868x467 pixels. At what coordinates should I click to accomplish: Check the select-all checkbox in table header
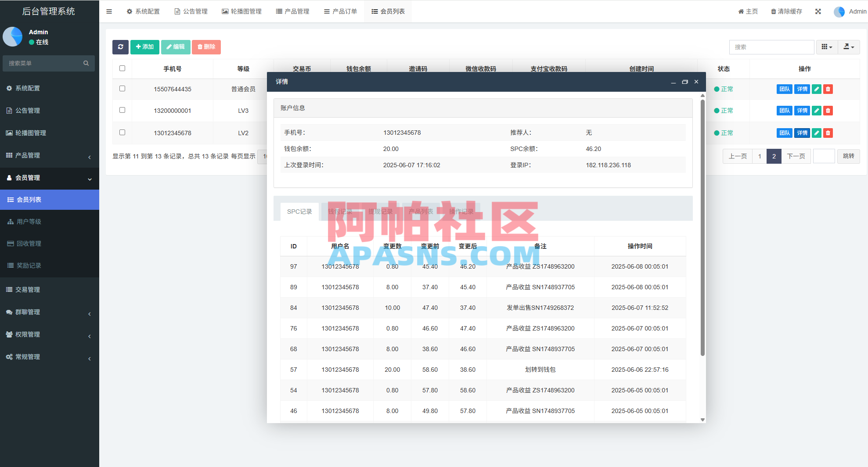point(122,68)
